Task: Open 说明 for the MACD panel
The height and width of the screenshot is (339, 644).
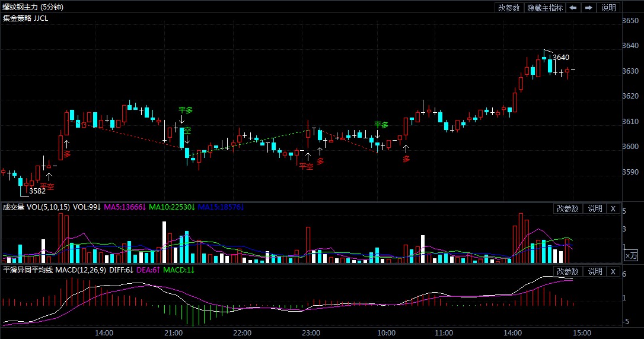Action: 595,271
